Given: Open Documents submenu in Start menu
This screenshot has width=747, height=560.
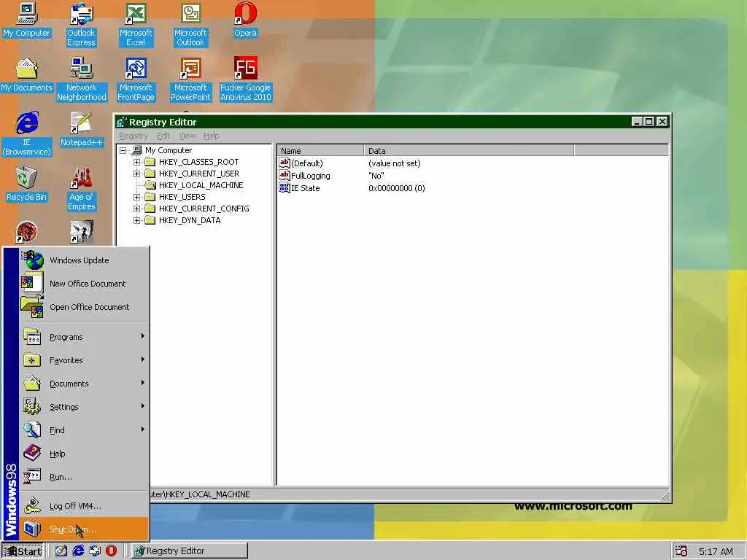Looking at the screenshot, I should tap(85, 384).
